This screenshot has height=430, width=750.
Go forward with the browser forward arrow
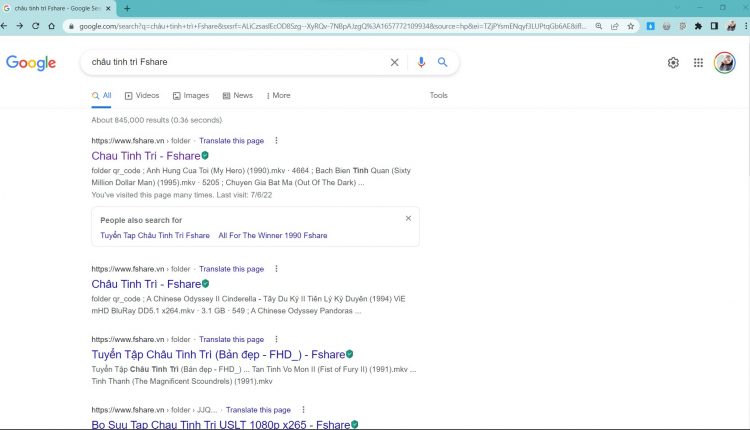tap(20, 26)
